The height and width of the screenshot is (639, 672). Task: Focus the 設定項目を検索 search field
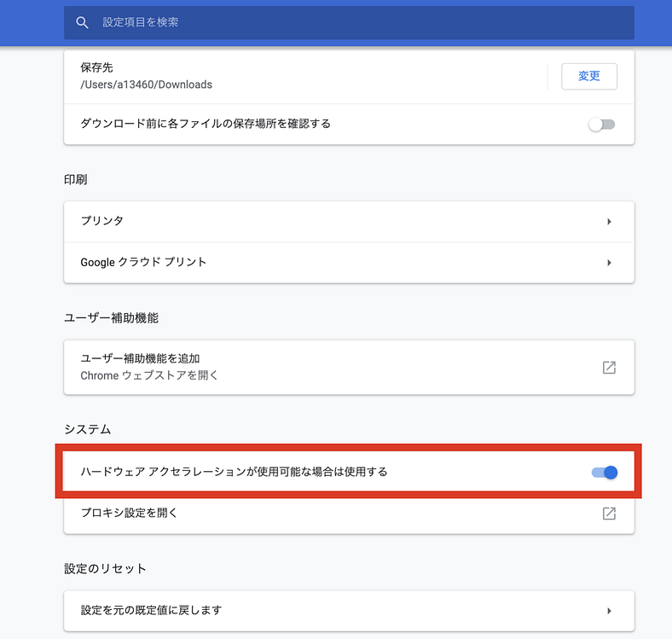341,22
